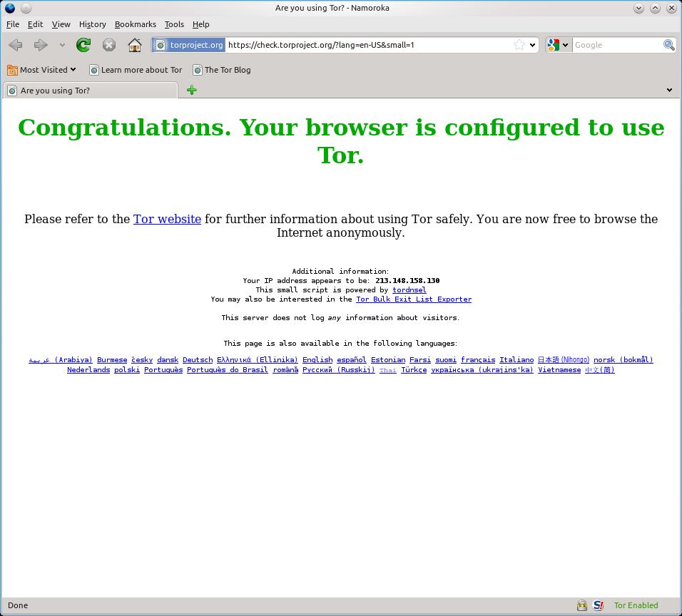Click the Reload page icon

tap(83, 45)
